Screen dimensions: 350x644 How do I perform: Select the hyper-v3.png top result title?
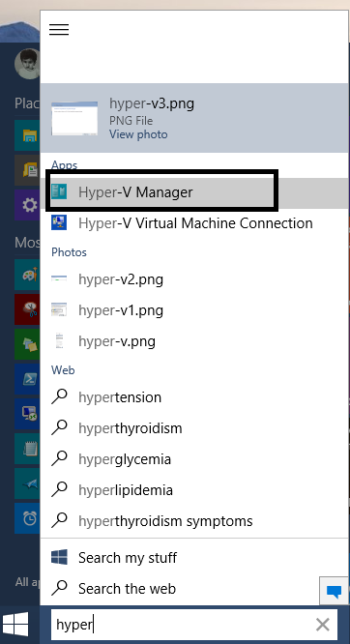pos(152,103)
